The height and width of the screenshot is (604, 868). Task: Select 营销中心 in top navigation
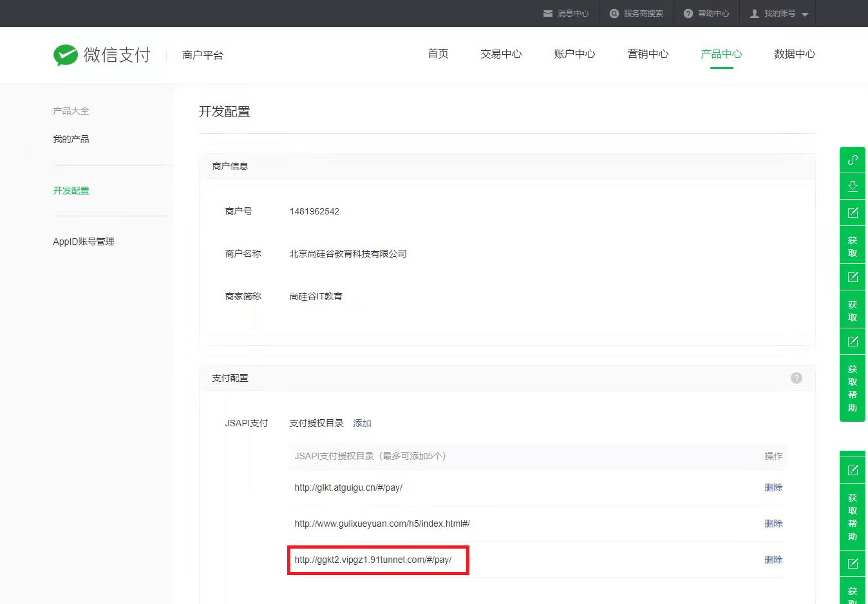[x=648, y=54]
